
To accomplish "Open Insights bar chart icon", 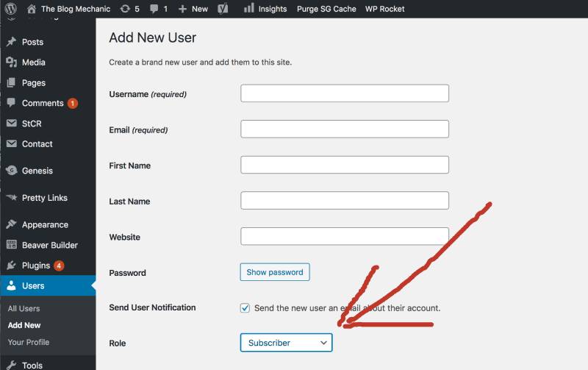I will point(248,9).
